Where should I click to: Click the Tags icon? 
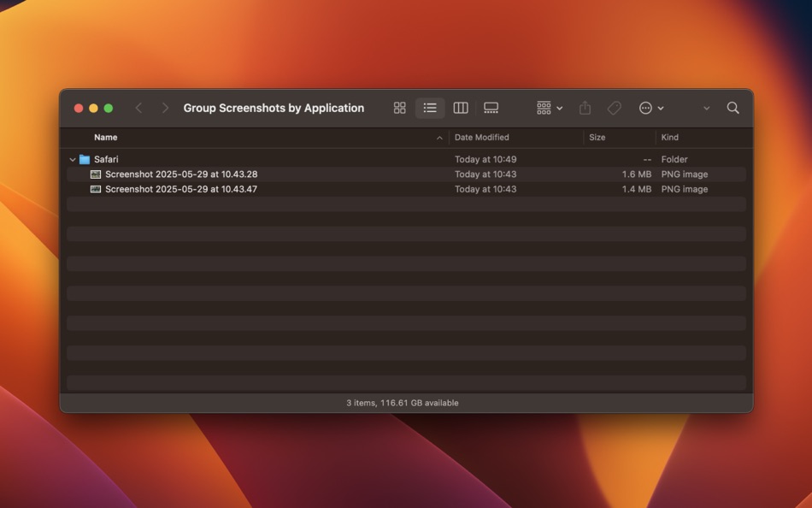click(x=615, y=108)
